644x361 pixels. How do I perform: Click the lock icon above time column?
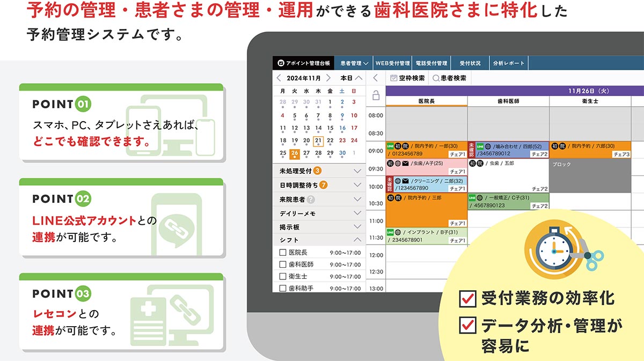376,95
